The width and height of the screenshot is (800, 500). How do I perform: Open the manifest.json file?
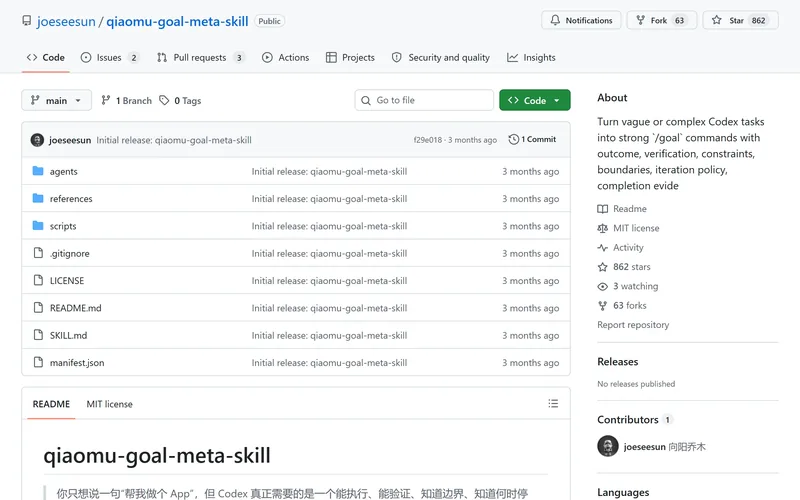pyautogui.click(x=77, y=363)
